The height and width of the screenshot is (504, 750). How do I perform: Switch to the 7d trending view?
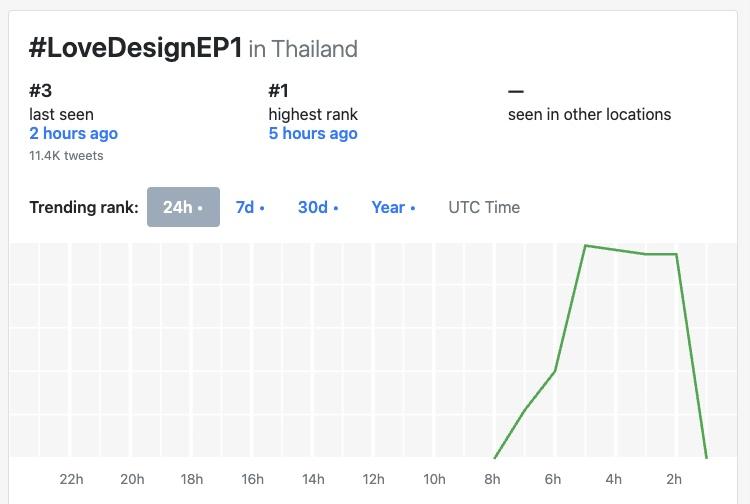[x=249, y=207]
